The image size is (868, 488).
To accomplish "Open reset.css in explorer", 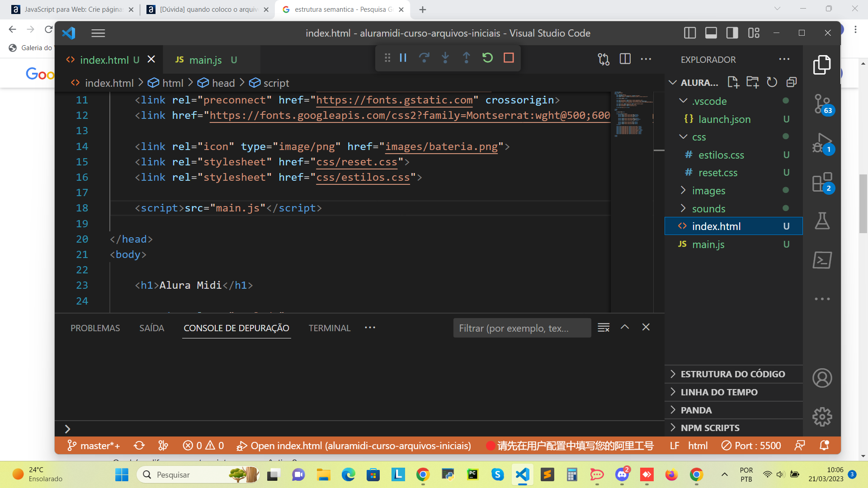I will pos(733,173).
